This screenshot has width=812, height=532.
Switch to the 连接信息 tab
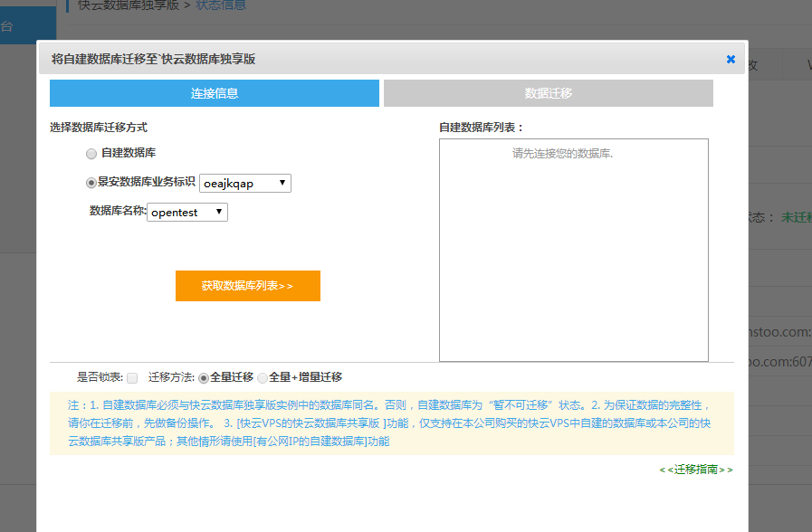point(215,93)
